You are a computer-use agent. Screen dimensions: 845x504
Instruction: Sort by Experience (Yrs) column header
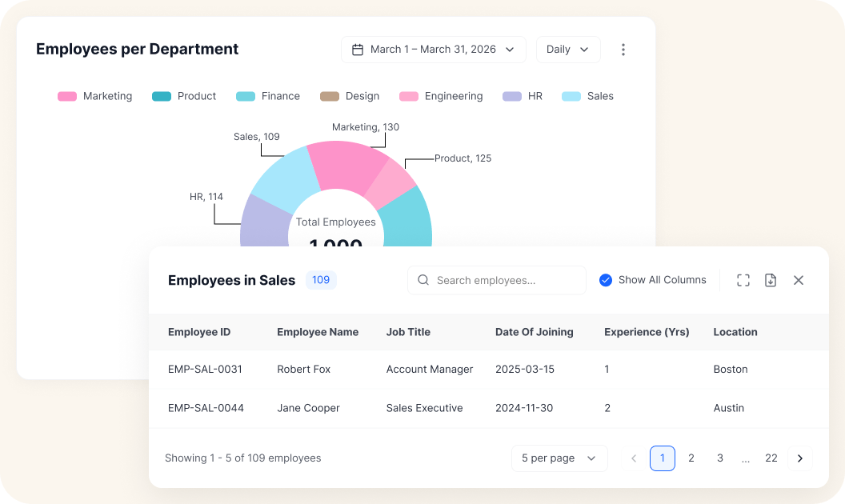647,332
